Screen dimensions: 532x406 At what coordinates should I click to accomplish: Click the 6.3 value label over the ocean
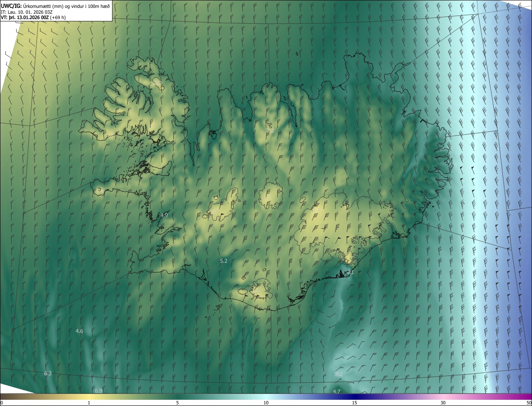pos(48,374)
